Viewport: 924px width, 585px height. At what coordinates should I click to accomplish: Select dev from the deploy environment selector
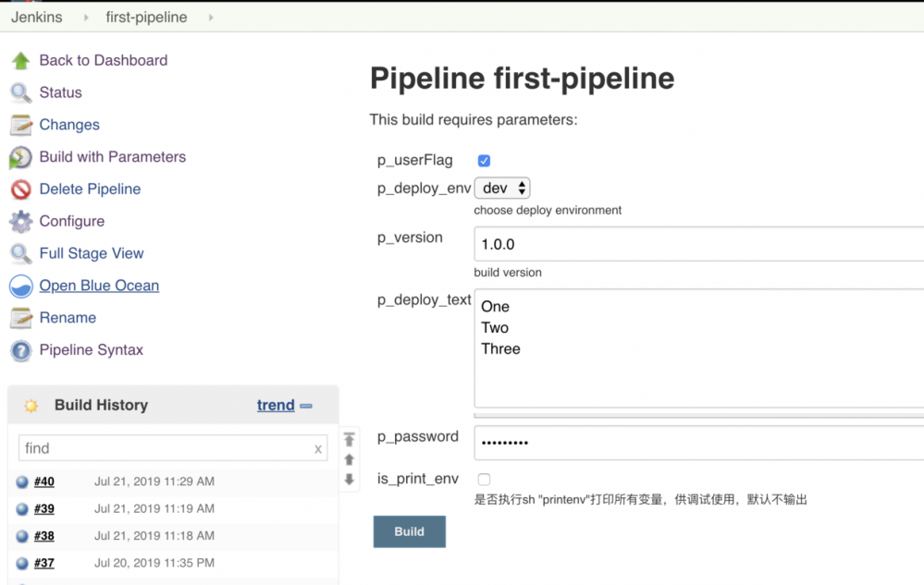[502, 188]
